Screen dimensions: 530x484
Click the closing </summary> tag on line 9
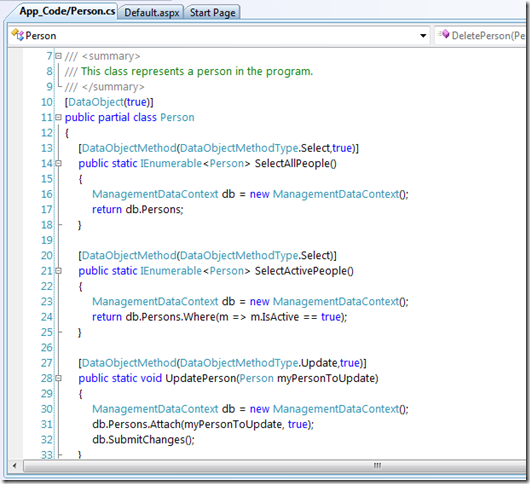click(x=113, y=87)
